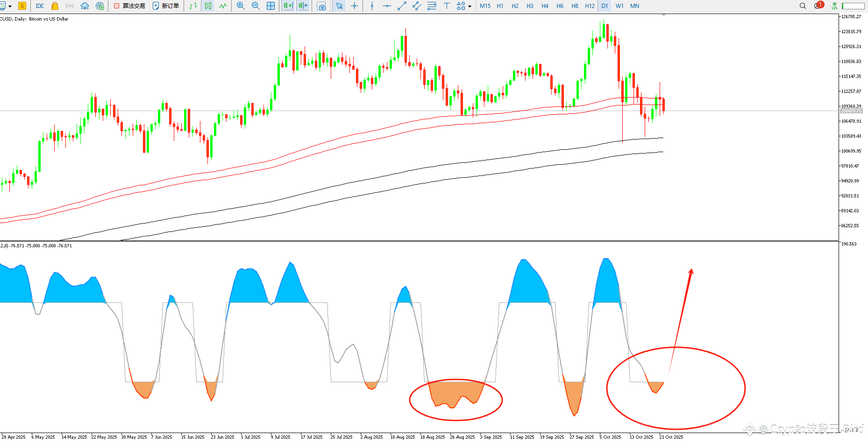
Task: Select the trendline drawing tool
Action: pyautogui.click(x=402, y=6)
